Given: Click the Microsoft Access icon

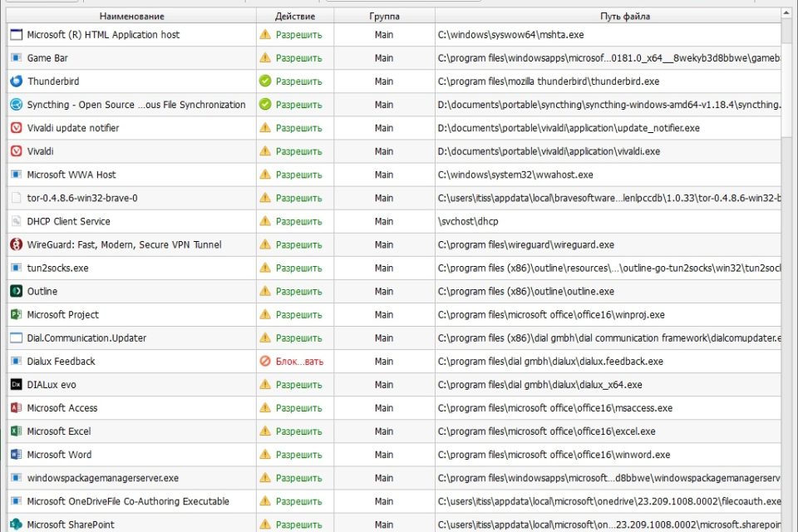Looking at the screenshot, I should 17,408.
